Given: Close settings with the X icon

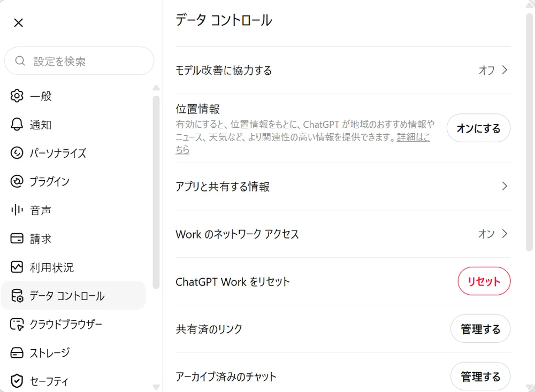Looking at the screenshot, I should pos(18,23).
